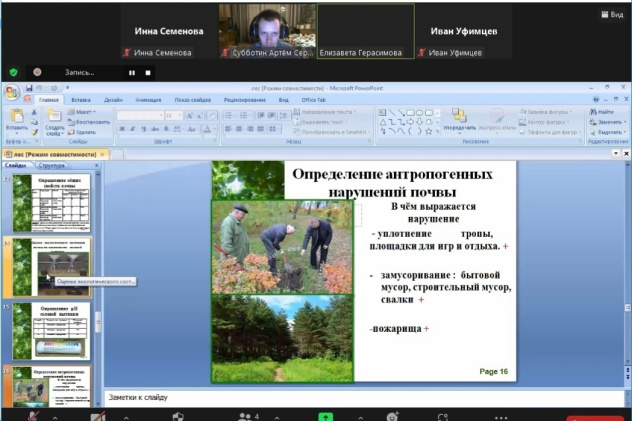
Task: Toggle bold (Ж) formatting
Action: (122, 129)
